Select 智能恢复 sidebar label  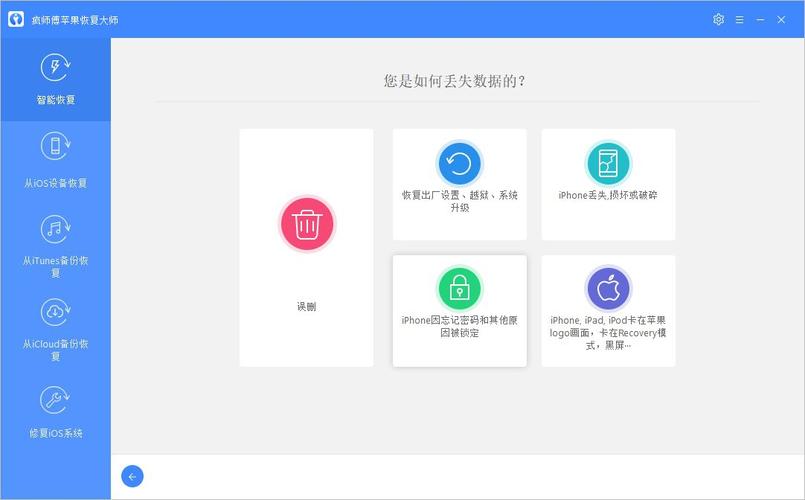55,100
